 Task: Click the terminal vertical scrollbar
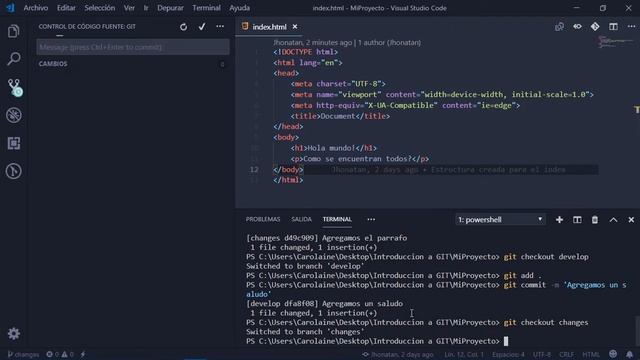(x=638, y=331)
